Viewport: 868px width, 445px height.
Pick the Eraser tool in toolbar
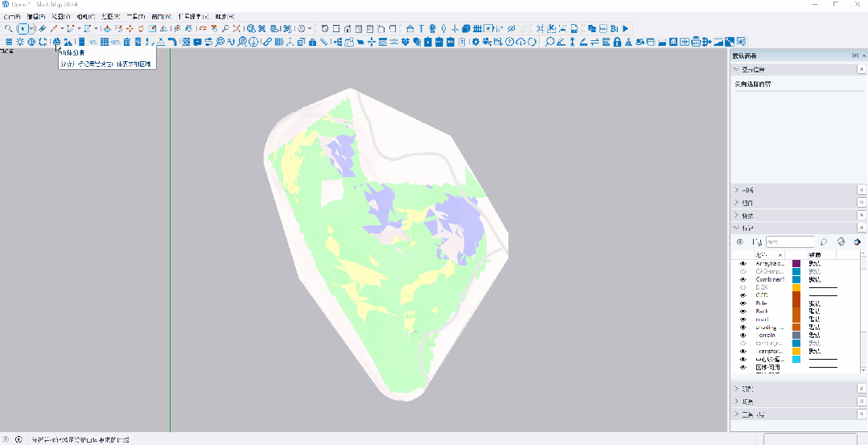point(43,28)
